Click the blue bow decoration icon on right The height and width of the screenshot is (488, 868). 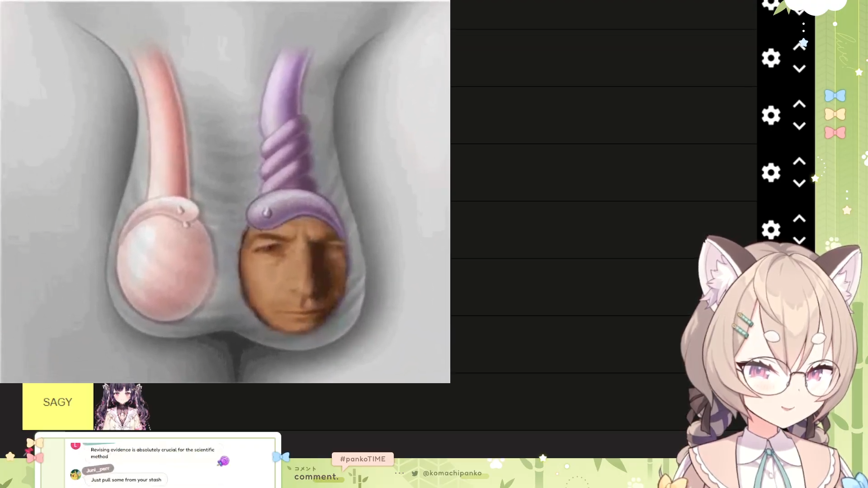click(x=835, y=96)
